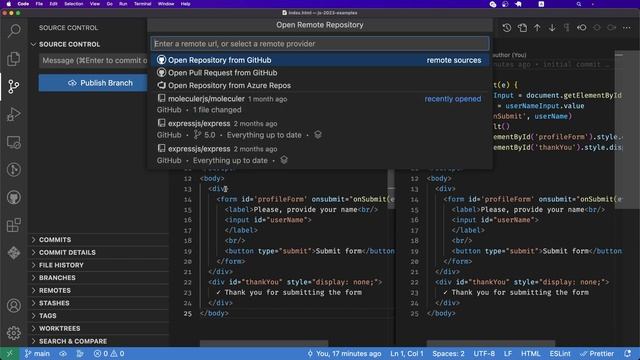Open the Explorer files icon
Image resolution: width=640 pixels, height=360 pixels.
14,58
